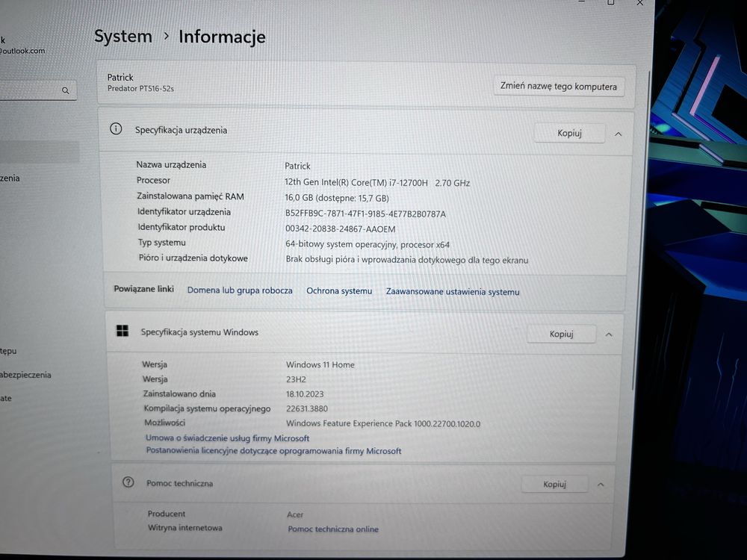Click Pióro i urządzenia dotykowe label
Screen dimensions: 747x560
click(193, 258)
